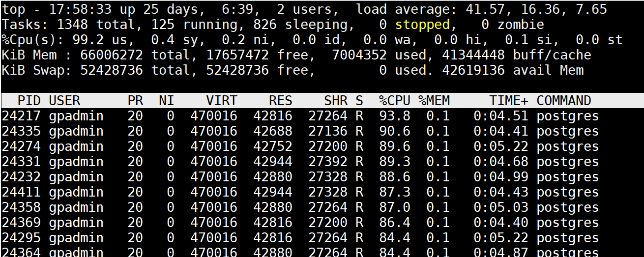Click the PID column header

click(29, 101)
